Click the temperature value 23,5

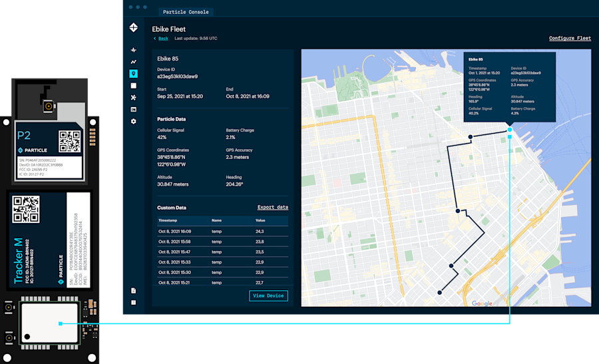tap(260, 252)
